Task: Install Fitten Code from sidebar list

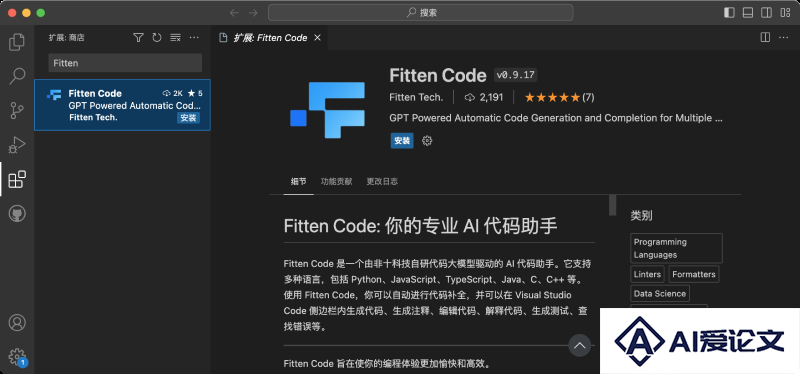Action: pyautogui.click(x=188, y=118)
